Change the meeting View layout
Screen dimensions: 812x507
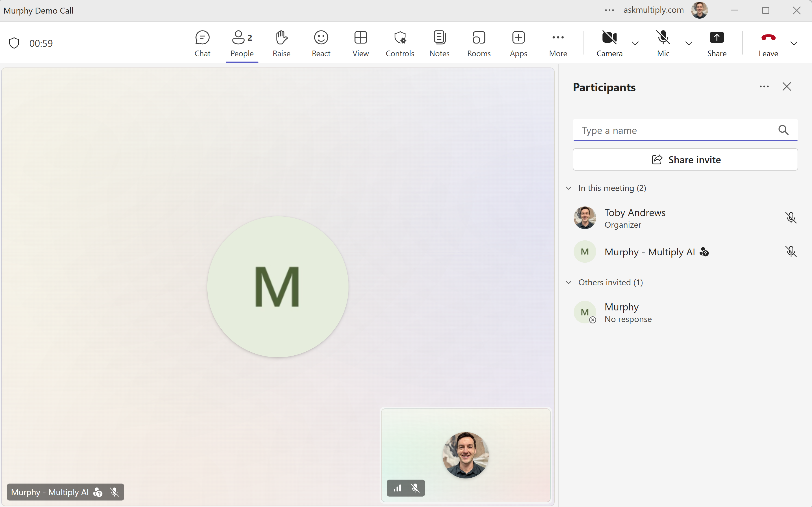360,43
